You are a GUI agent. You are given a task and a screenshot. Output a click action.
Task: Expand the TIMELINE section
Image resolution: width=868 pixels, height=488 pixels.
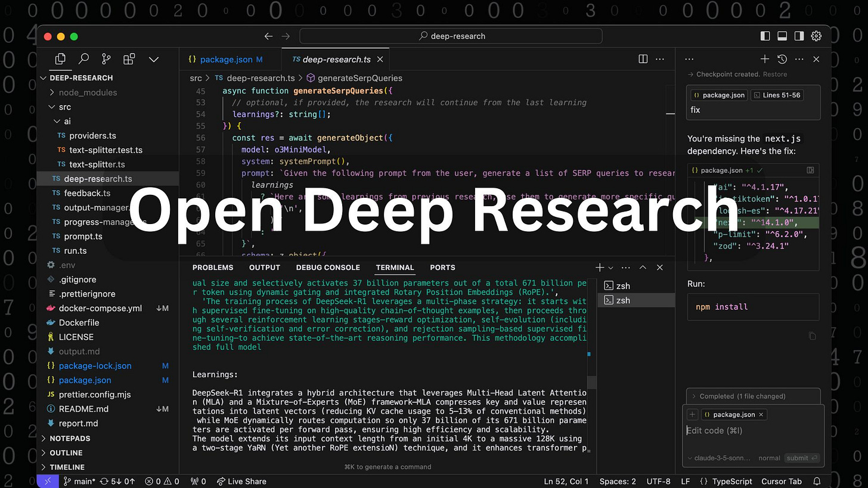click(x=67, y=467)
